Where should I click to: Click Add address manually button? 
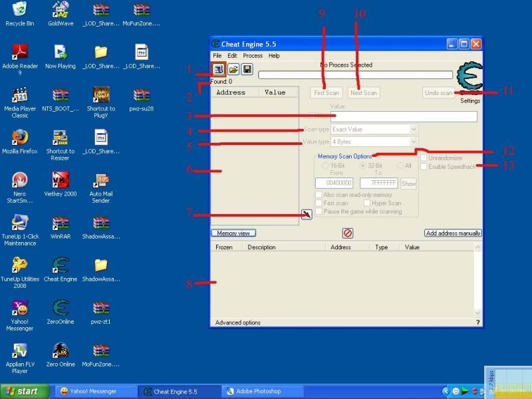pyautogui.click(x=453, y=233)
